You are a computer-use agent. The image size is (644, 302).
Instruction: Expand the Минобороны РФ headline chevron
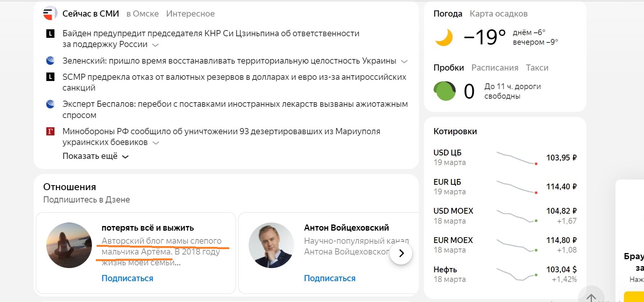(x=156, y=143)
